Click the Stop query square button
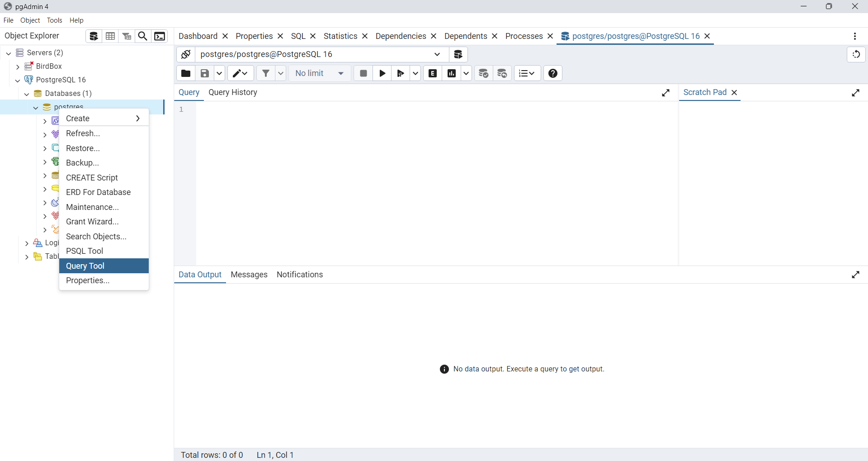The height and width of the screenshot is (461, 868). (363, 73)
